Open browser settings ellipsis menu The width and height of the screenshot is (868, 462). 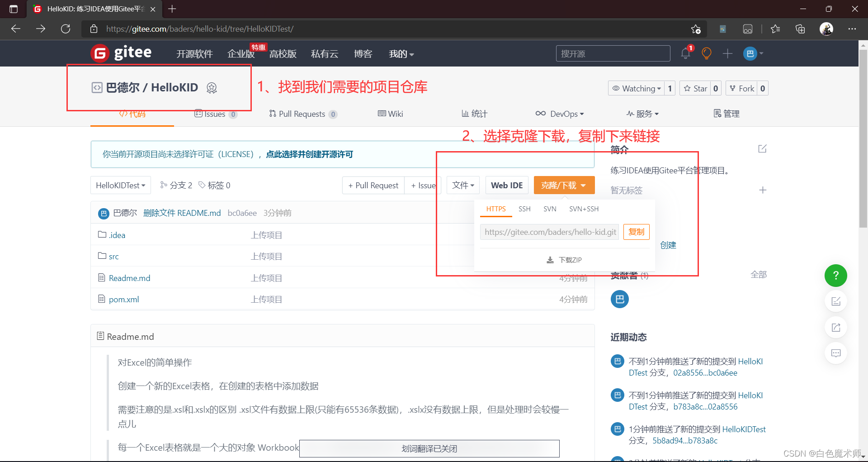click(x=852, y=29)
